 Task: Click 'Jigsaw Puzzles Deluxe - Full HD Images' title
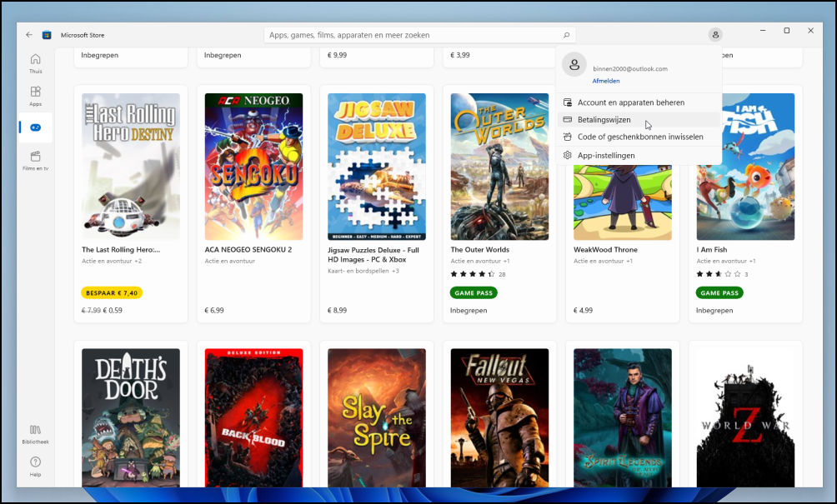coord(373,255)
